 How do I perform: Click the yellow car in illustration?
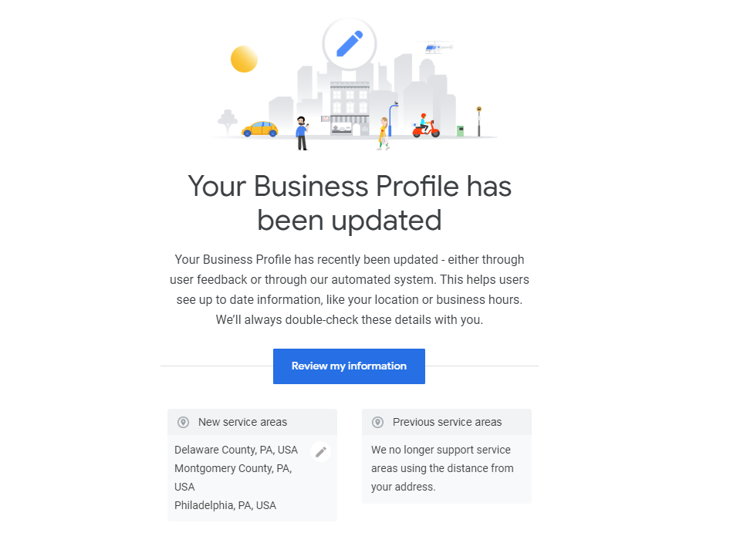(x=260, y=129)
